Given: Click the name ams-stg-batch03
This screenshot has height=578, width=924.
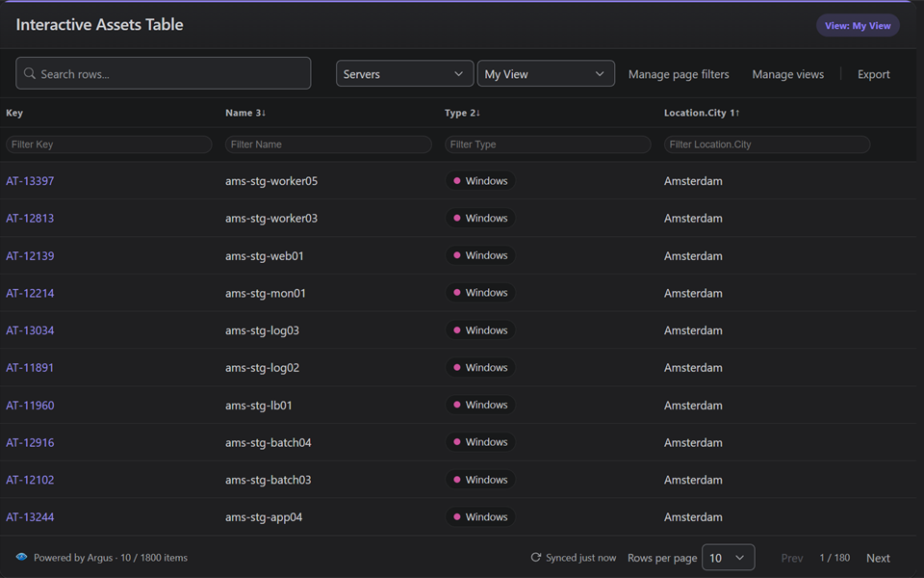Looking at the screenshot, I should pos(269,480).
